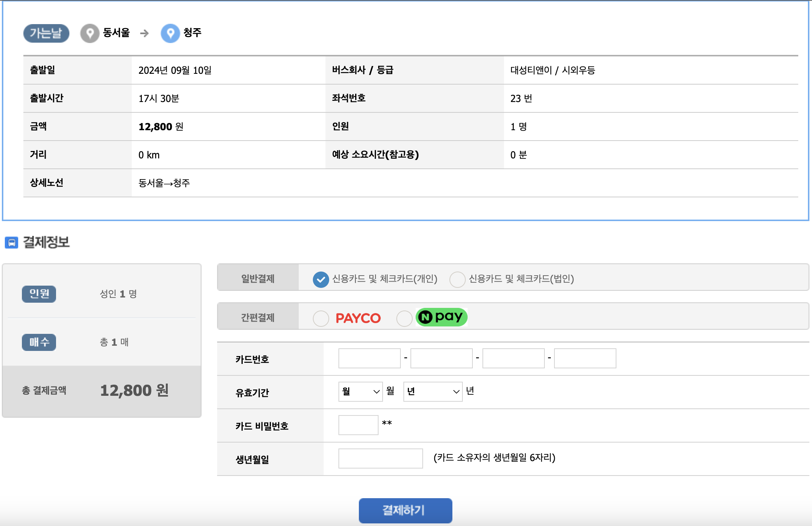Choose Npay radio button
Image resolution: width=812 pixels, height=526 pixels.
[404, 318]
